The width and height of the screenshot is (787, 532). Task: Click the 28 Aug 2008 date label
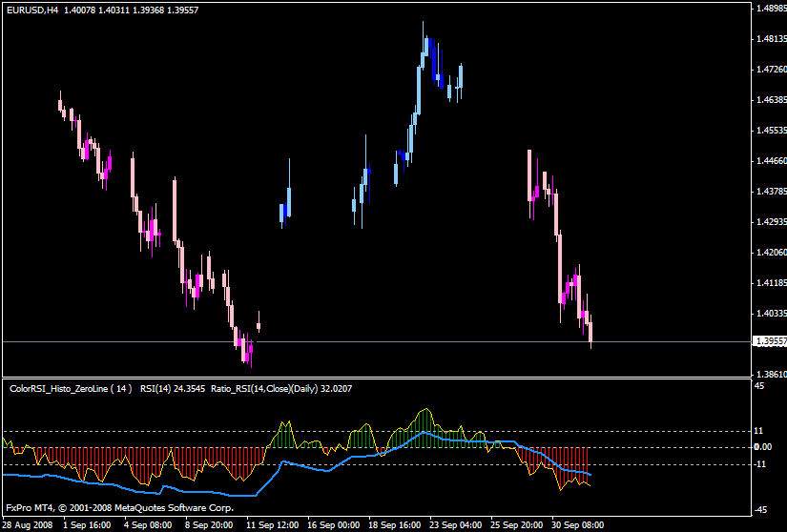pos(26,524)
